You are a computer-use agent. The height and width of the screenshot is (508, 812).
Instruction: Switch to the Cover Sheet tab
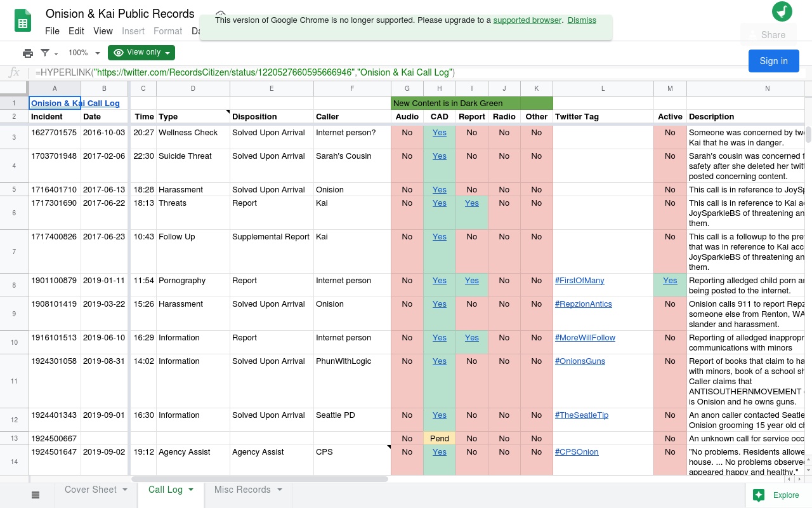pos(91,490)
